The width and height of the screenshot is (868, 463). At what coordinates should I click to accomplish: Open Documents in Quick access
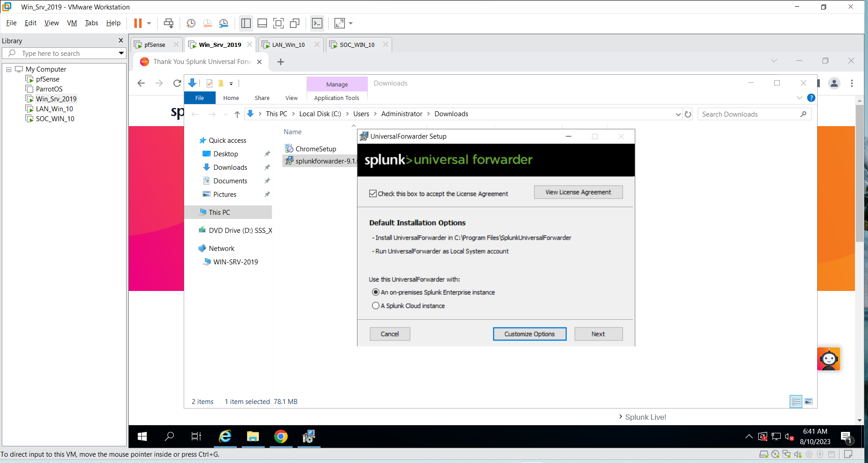(x=230, y=181)
